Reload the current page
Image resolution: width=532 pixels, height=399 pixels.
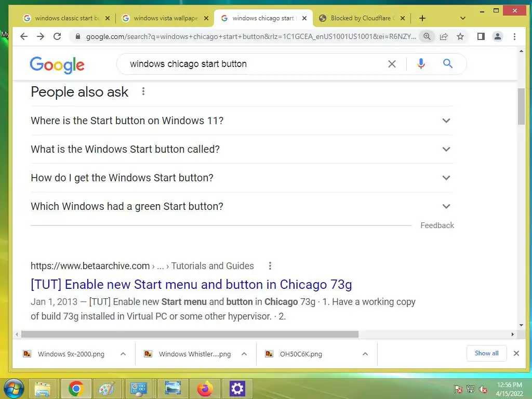point(57,36)
